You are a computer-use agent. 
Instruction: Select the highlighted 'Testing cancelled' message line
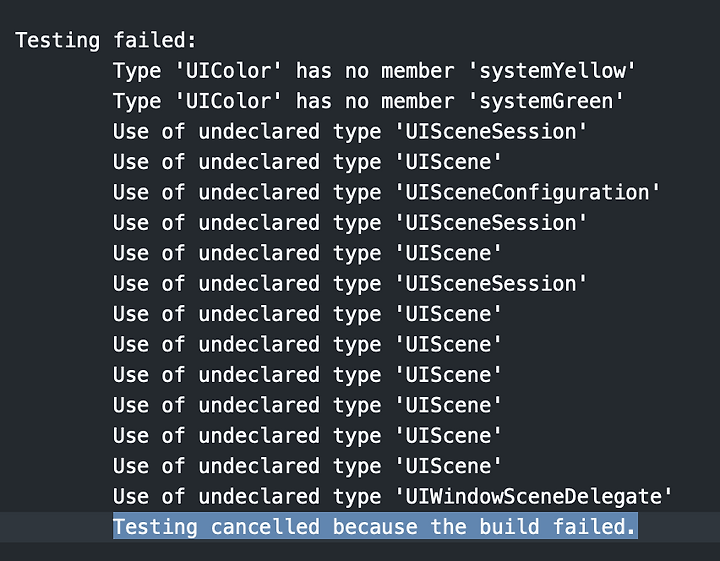pyautogui.click(x=375, y=527)
